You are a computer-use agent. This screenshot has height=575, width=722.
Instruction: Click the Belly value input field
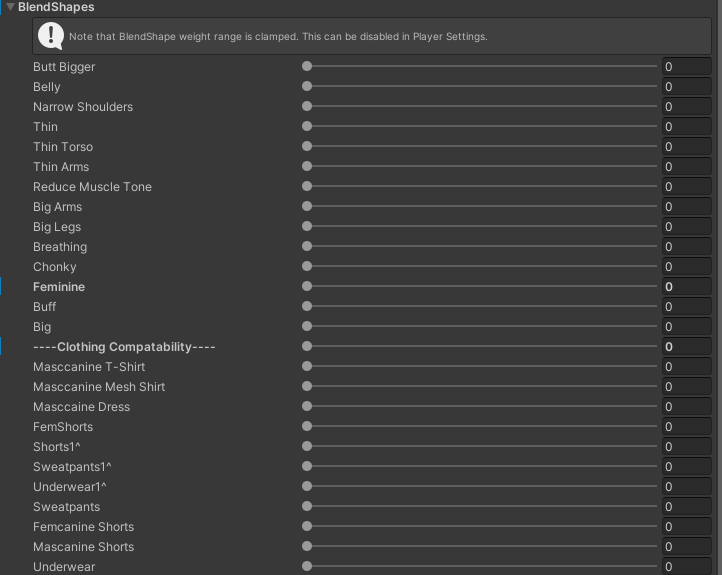[x=686, y=87]
